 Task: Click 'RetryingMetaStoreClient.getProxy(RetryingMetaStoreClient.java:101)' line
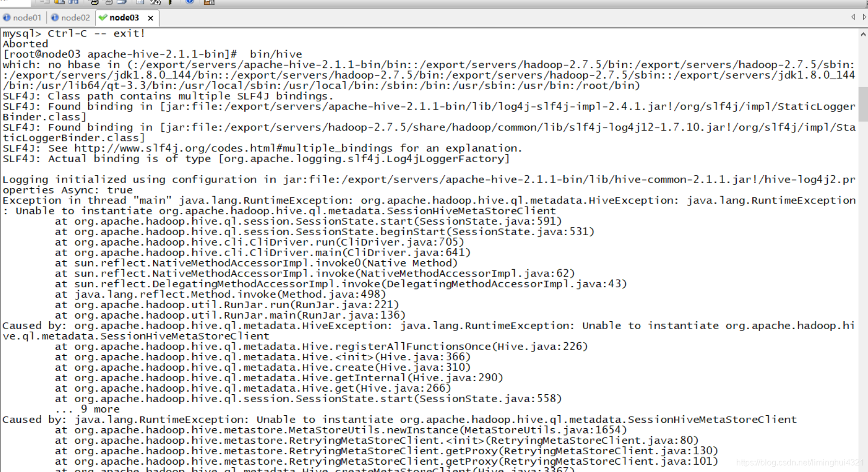pos(387,461)
